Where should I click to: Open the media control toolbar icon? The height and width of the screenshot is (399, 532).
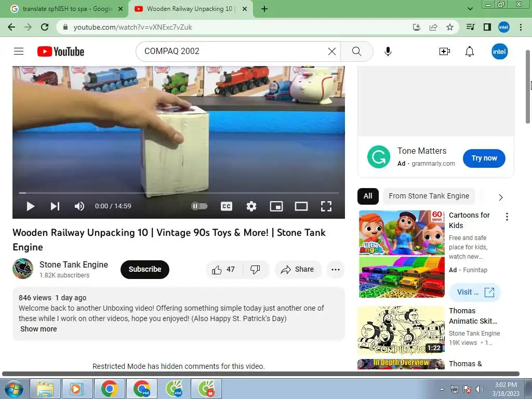pyautogui.click(x=470, y=27)
